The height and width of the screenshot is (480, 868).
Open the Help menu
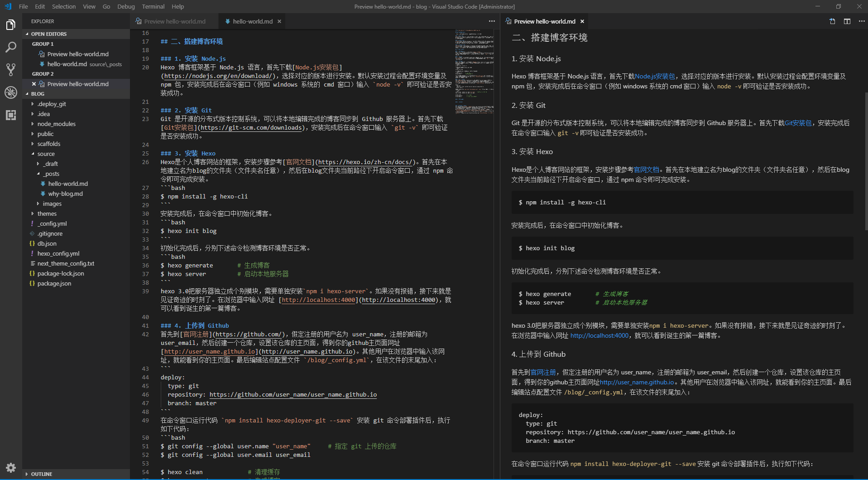(178, 6)
